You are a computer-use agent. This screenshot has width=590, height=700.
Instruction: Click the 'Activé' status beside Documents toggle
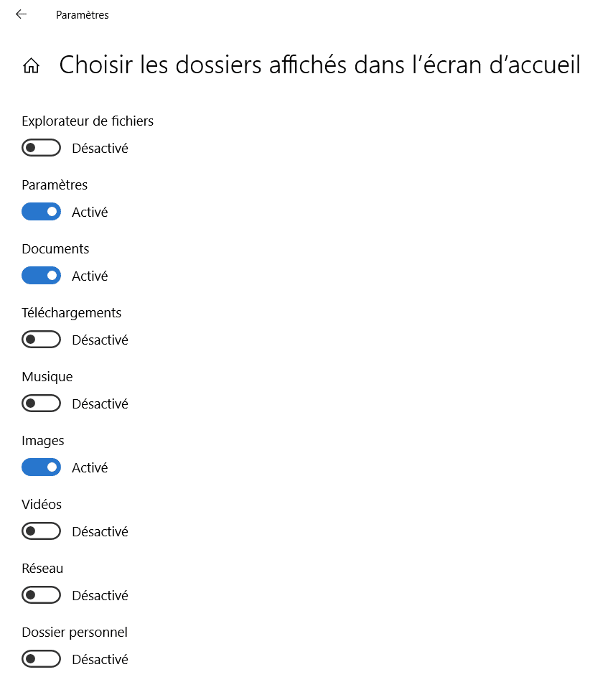[x=90, y=276]
